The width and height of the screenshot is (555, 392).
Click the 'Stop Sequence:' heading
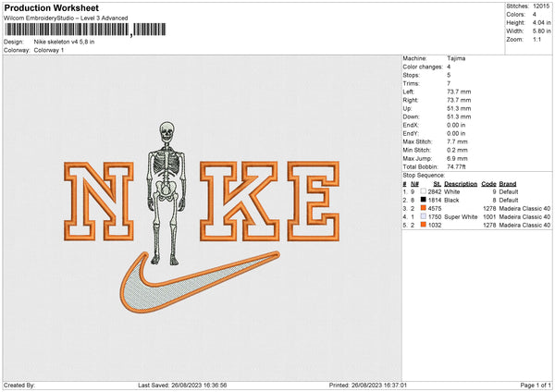pyautogui.click(x=424, y=175)
